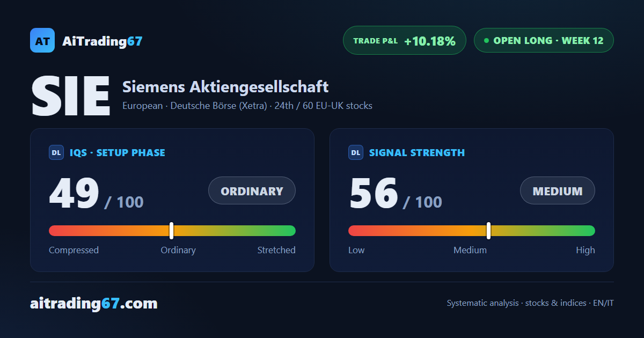Click the ORDINARY status chip

tap(252, 190)
